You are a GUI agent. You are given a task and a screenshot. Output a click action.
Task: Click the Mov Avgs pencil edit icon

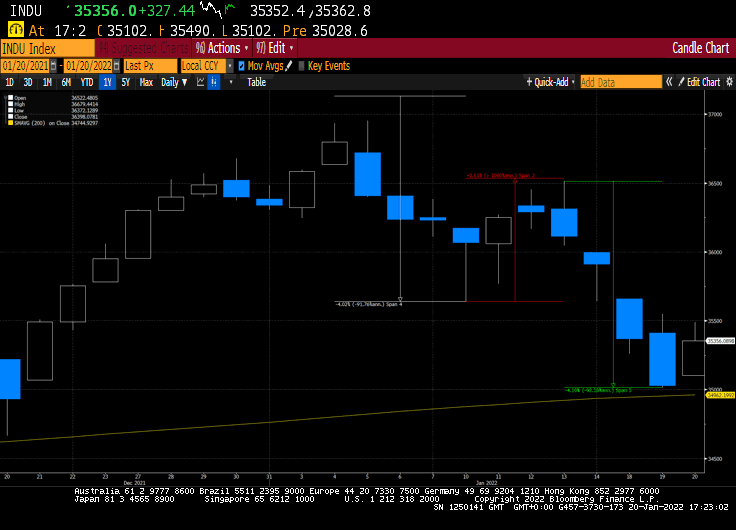tap(289, 66)
